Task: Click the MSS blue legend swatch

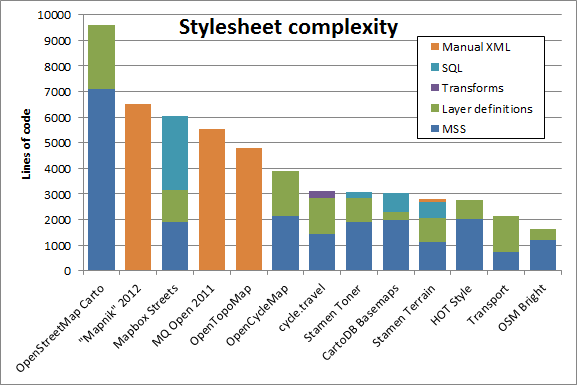Action: pyautogui.click(x=435, y=129)
